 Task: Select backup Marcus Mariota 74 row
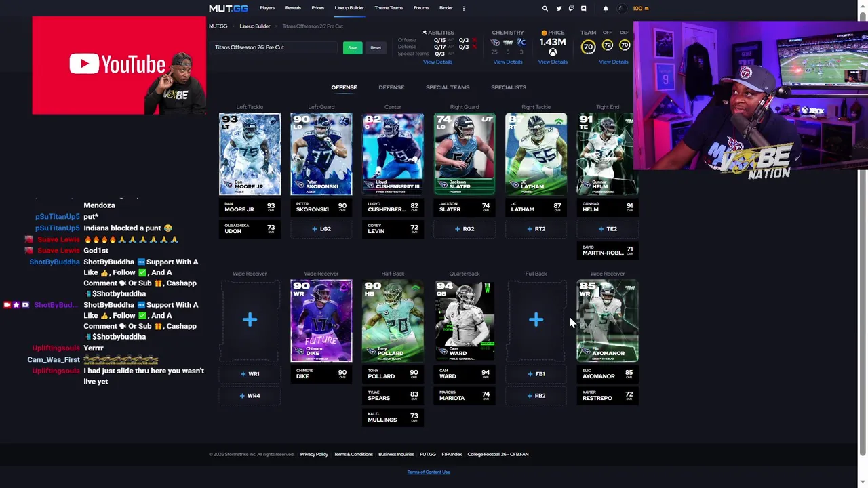pos(465,396)
